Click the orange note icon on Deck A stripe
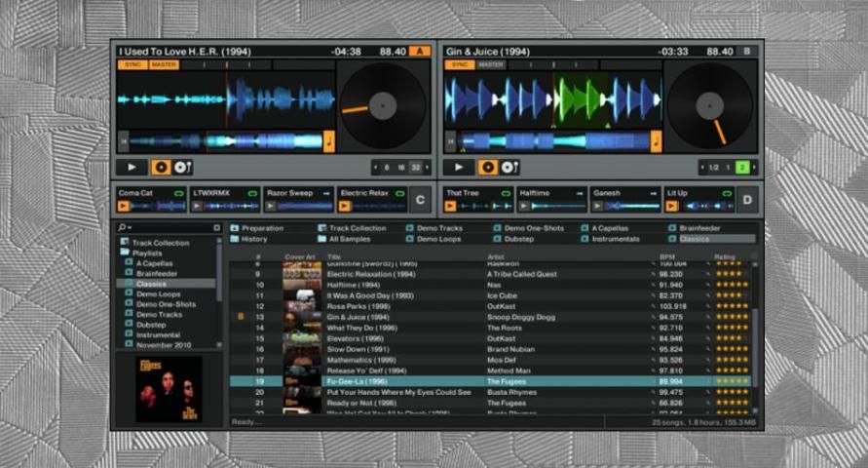The width and height of the screenshot is (868, 468). pos(328,141)
